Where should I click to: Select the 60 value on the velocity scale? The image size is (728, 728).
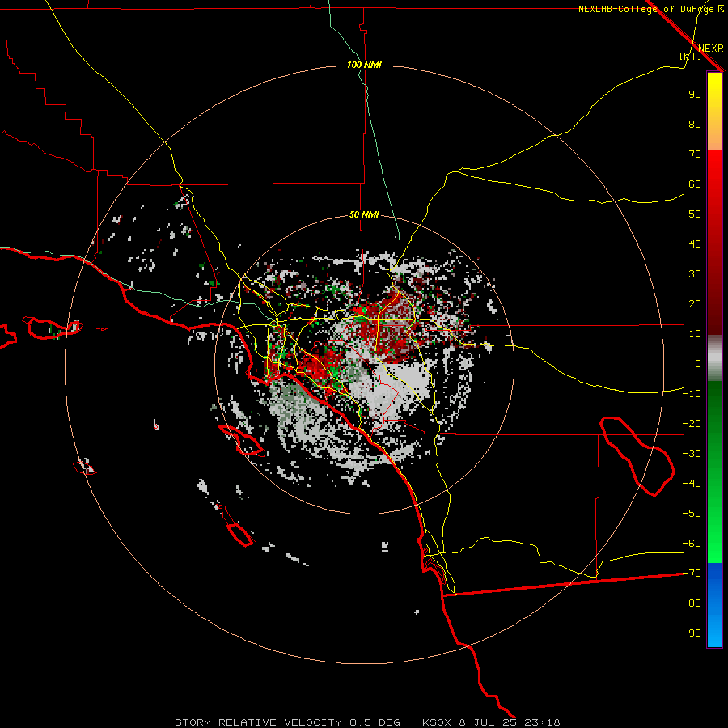tap(695, 184)
